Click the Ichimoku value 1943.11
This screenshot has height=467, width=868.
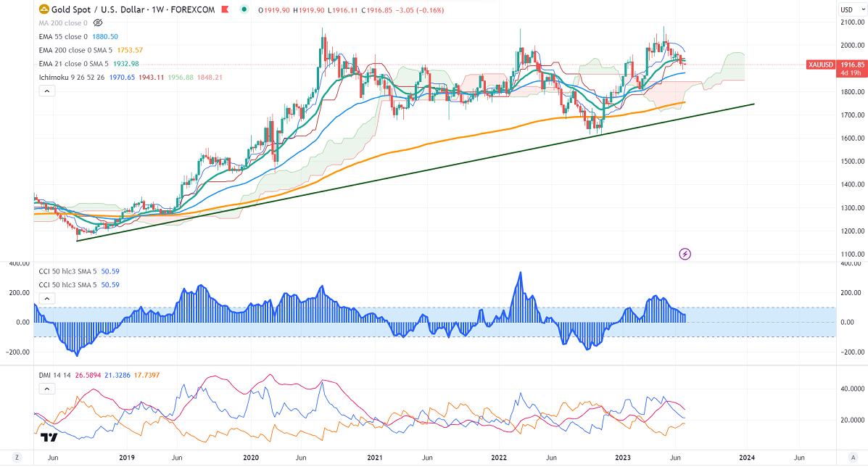[x=151, y=77]
